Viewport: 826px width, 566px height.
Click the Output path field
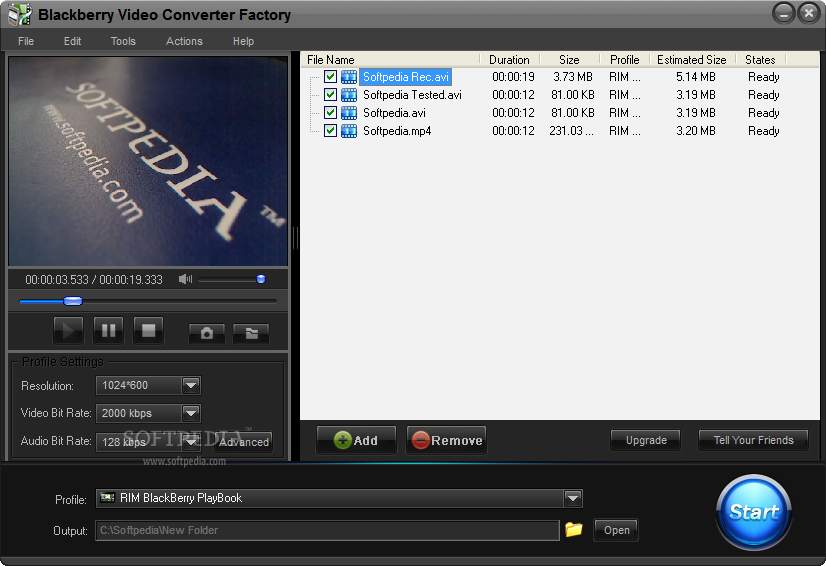(327, 530)
